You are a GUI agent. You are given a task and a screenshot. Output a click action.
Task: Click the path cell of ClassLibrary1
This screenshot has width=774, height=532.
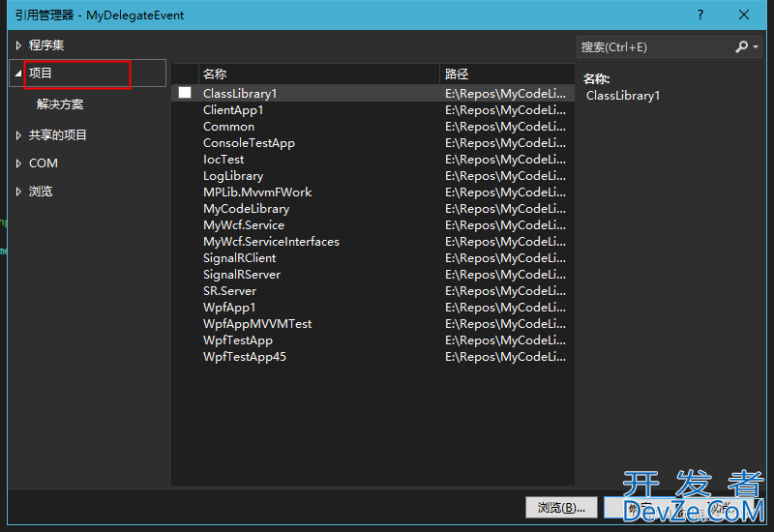click(x=505, y=93)
